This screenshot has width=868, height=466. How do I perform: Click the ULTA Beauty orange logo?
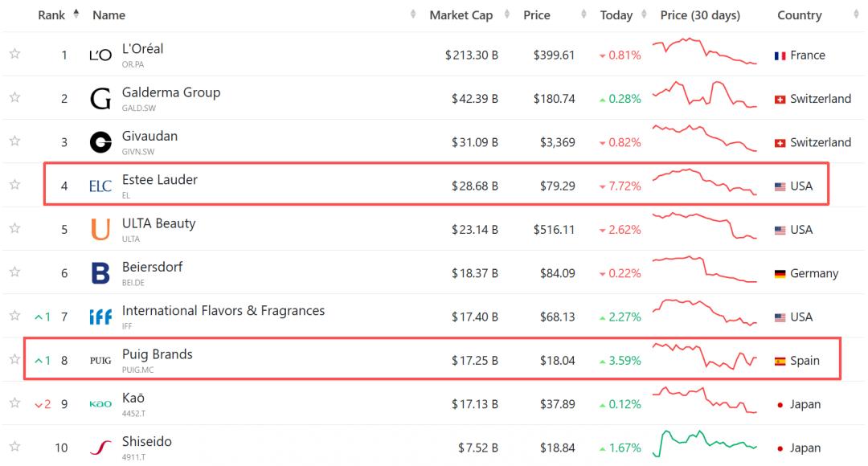pos(100,230)
